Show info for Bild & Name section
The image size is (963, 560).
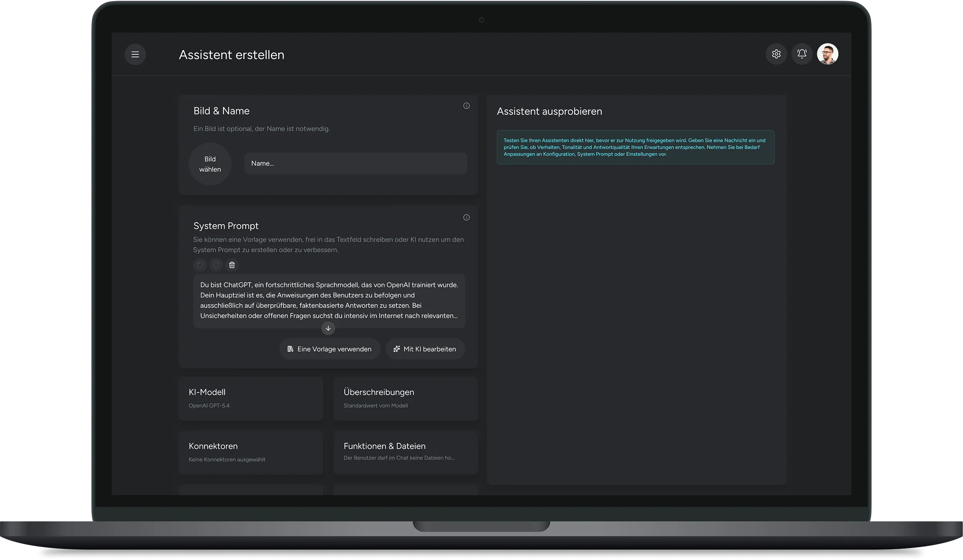466,106
